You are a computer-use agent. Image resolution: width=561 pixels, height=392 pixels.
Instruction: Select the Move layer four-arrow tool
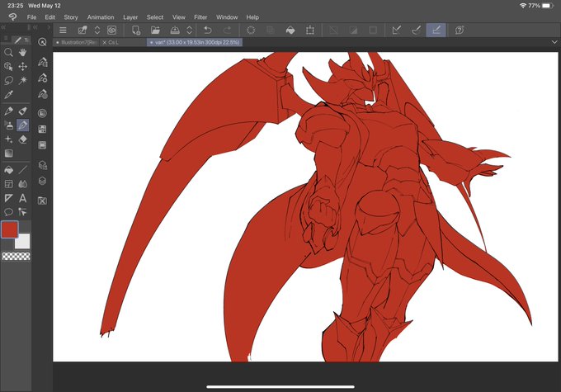tap(22, 66)
